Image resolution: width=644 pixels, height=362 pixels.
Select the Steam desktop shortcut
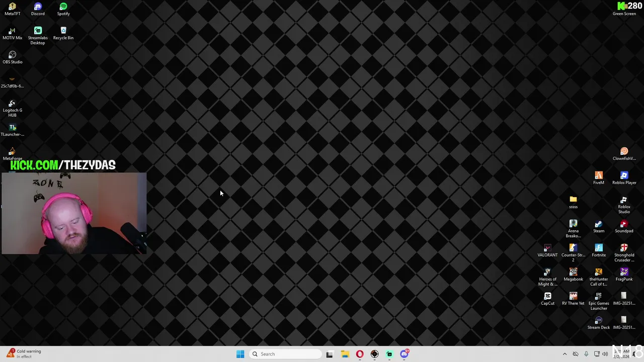point(599,226)
